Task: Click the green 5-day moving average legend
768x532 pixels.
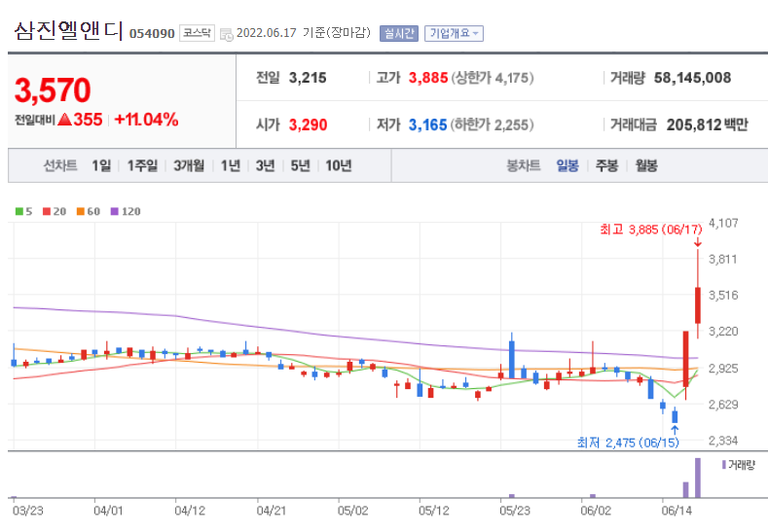Action: click(23, 211)
